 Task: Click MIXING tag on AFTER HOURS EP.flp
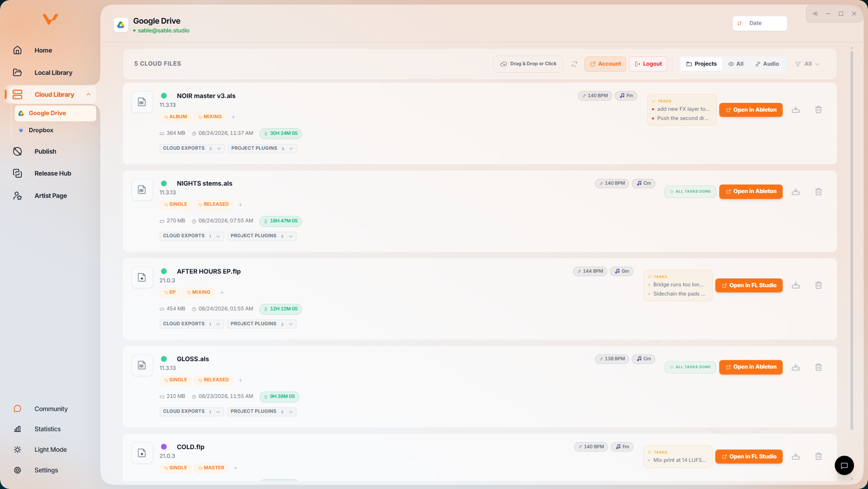click(198, 292)
